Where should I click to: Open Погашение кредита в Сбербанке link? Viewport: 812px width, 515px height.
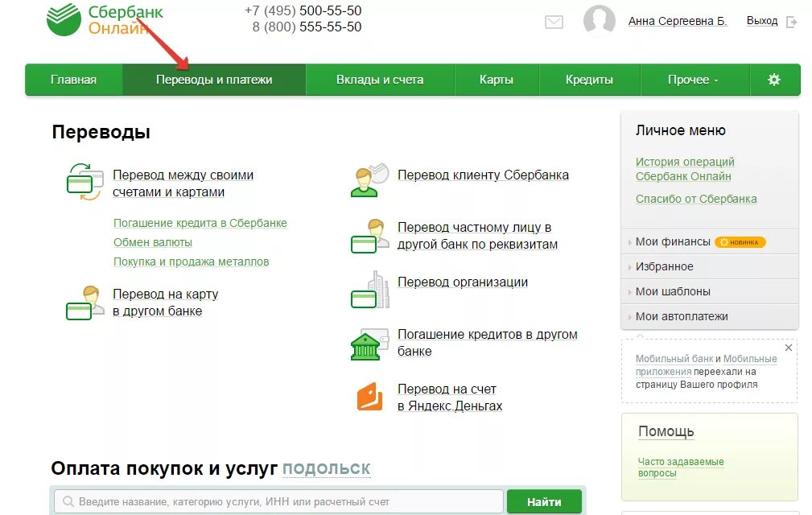[200, 223]
